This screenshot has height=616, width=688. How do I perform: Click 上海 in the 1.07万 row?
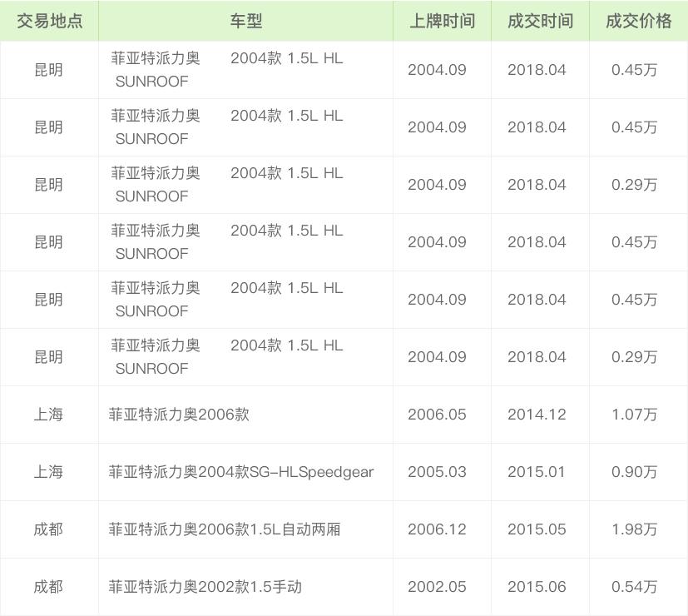pos(49,415)
